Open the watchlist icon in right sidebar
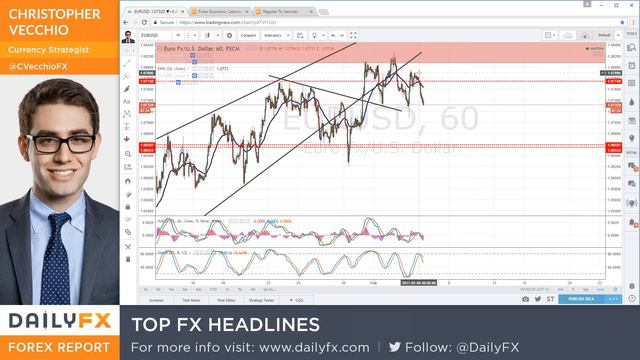The image size is (640, 360). (632, 48)
